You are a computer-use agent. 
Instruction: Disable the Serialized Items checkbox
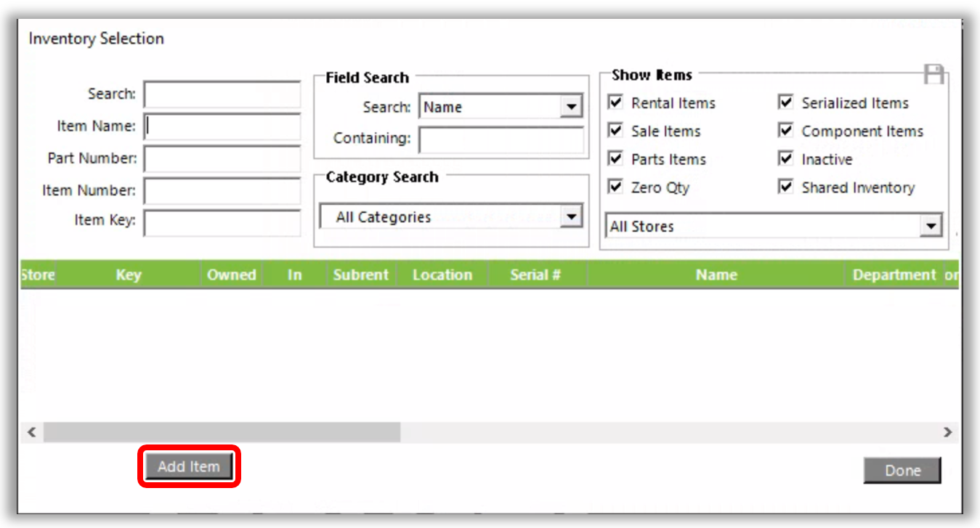point(785,103)
